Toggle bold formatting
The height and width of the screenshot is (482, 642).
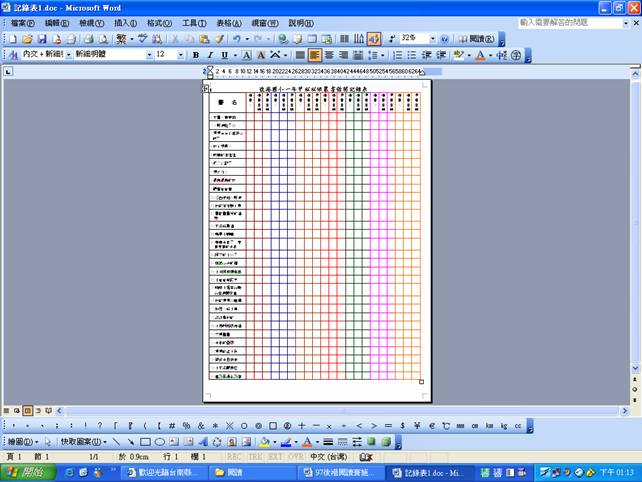(196, 55)
